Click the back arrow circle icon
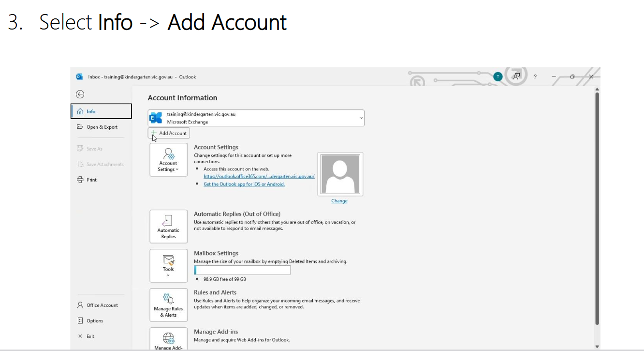This screenshot has width=644, height=351. click(80, 94)
